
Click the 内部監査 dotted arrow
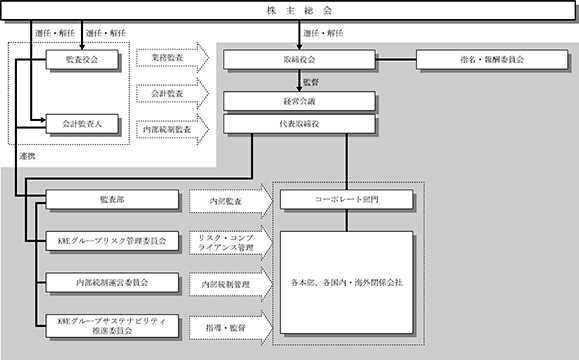(x=231, y=201)
